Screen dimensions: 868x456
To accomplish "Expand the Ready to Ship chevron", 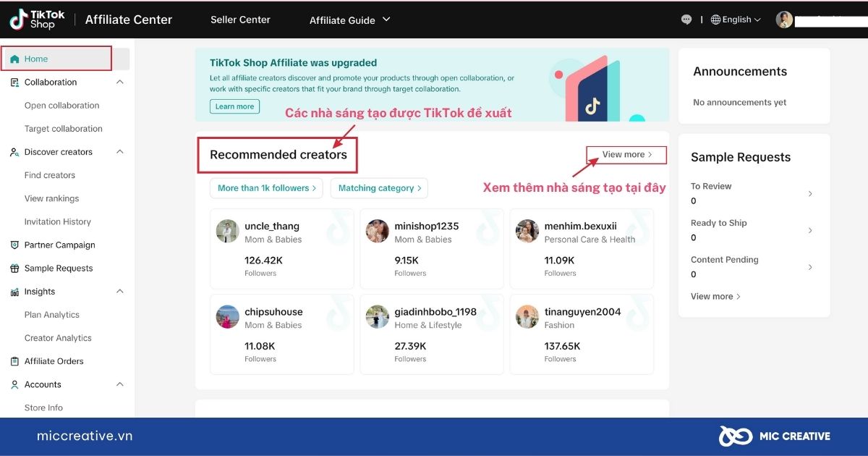I will pos(810,230).
